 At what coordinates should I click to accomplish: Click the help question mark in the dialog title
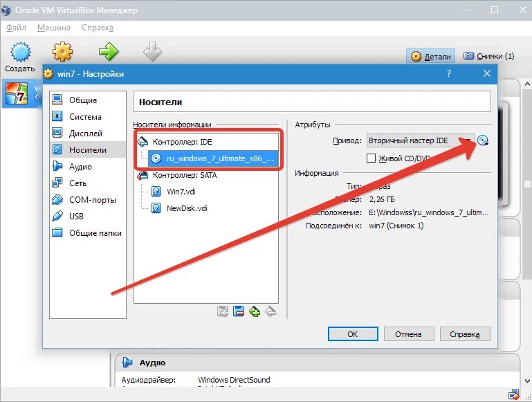pos(448,73)
